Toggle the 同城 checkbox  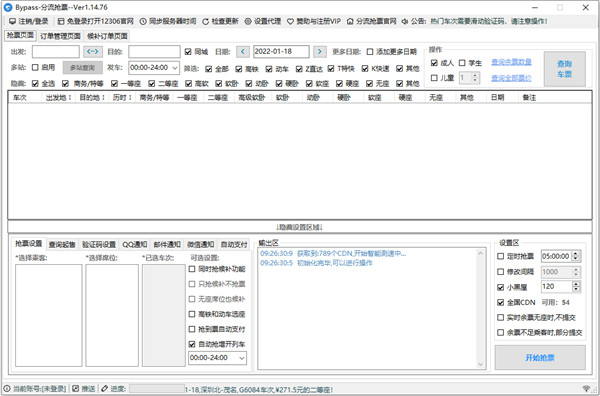[x=188, y=52]
